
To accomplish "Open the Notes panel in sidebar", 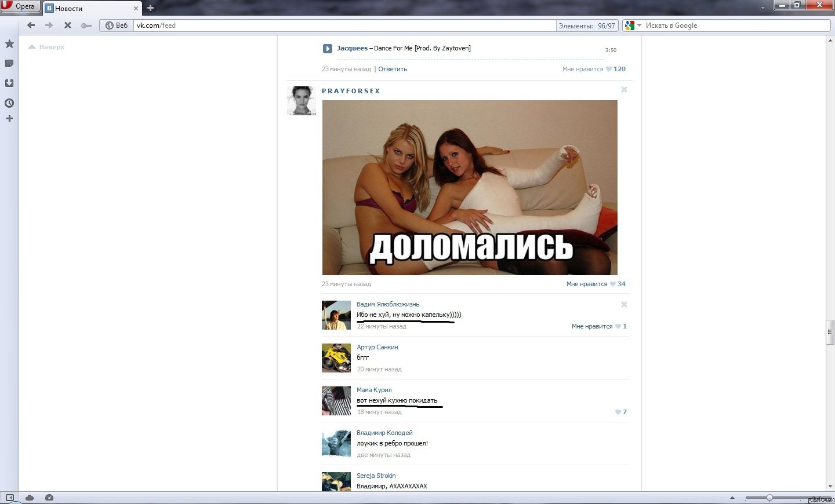I will point(9,64).
